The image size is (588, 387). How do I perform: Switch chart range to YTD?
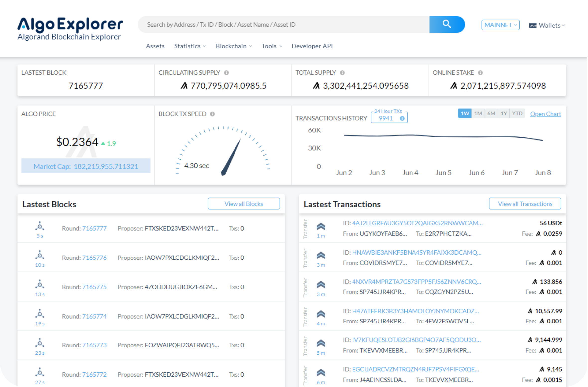(x=517, y=113)
